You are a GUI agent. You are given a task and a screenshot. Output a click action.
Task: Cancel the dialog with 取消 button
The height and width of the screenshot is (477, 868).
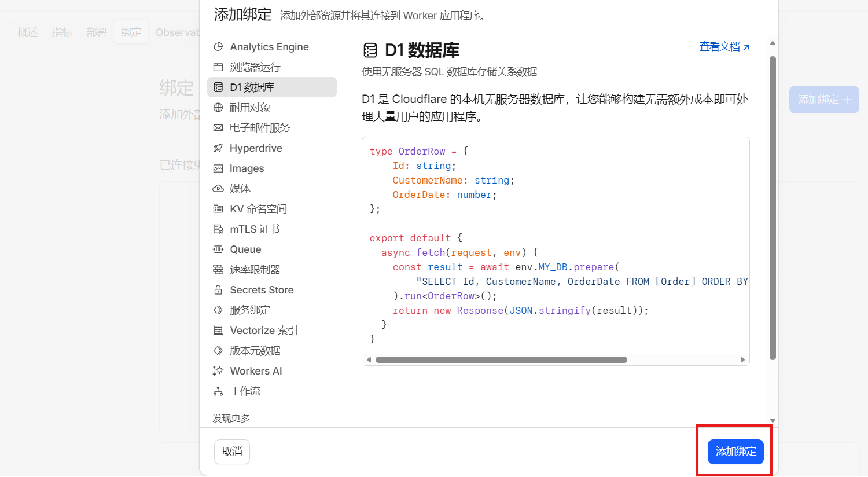(x=232, y=452)
